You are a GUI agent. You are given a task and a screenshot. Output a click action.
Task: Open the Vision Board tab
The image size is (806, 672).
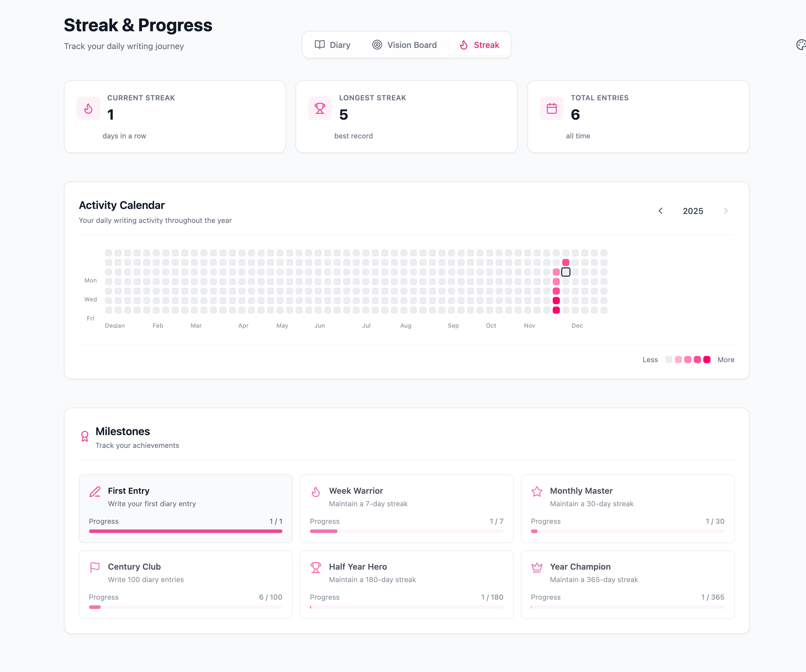404,45
